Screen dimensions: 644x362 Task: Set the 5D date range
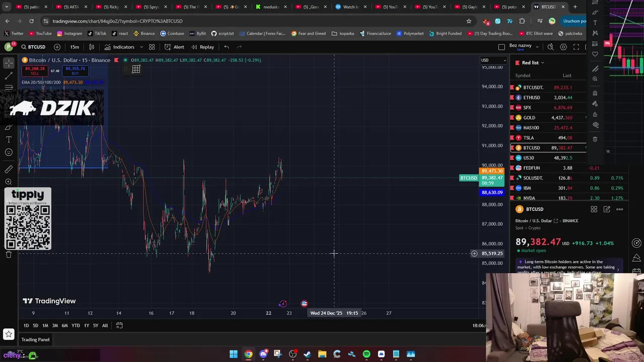point(35,326)
